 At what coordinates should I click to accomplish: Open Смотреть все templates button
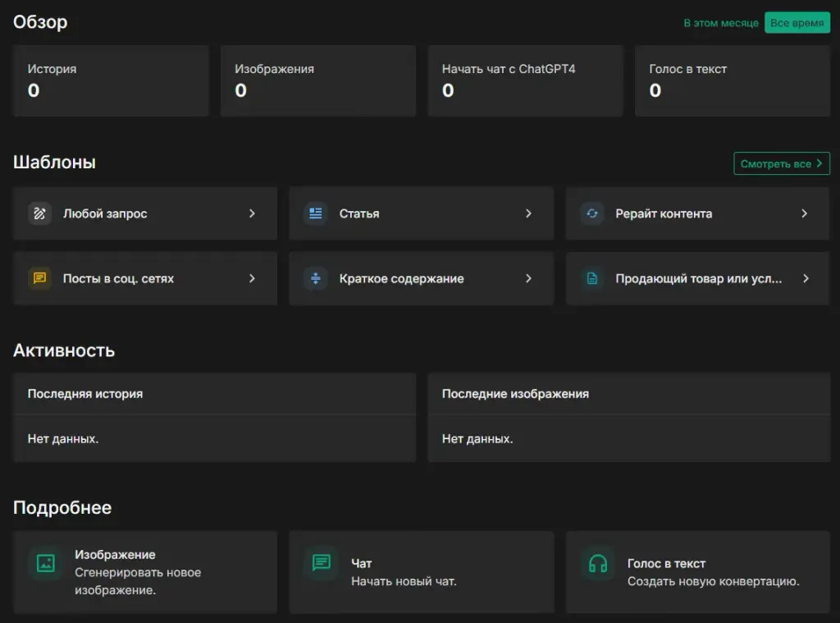click(782, 163)
